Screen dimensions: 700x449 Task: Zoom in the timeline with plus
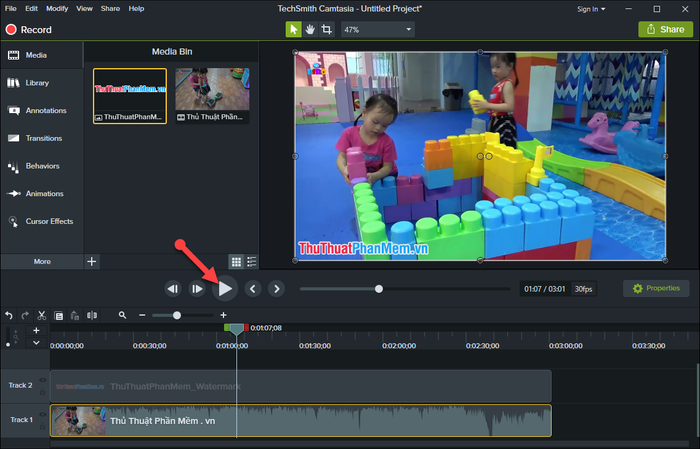pos(223,316)
